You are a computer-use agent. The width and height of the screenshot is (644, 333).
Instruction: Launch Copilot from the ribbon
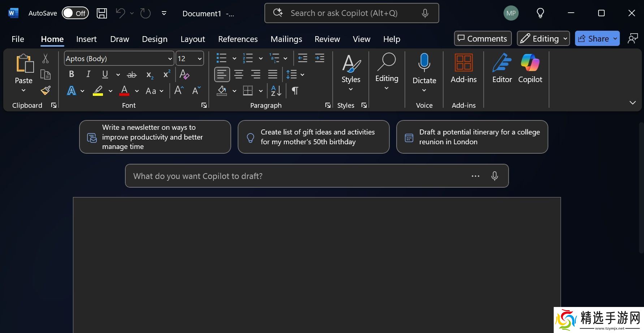pyautogui.click(x=530, y=69)
